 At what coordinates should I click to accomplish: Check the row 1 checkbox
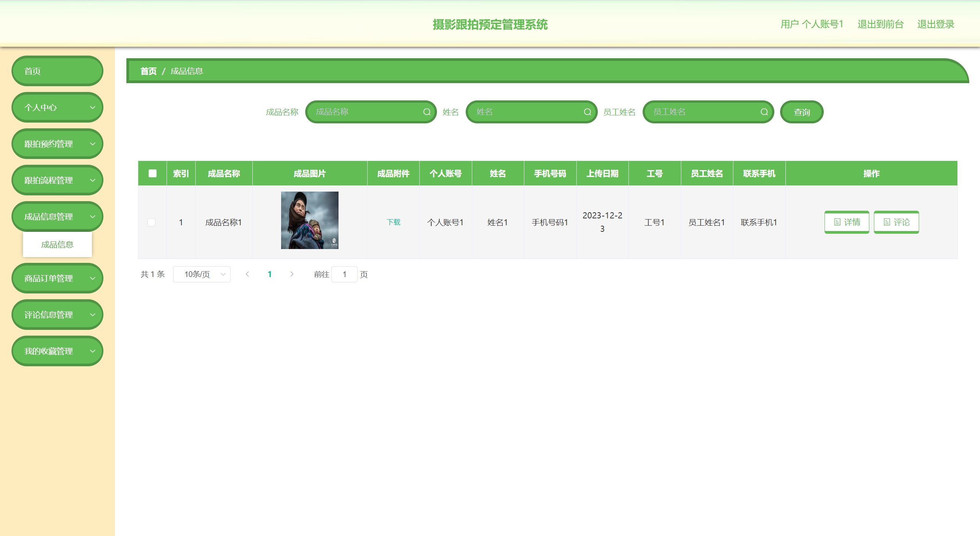pos(152,222)
